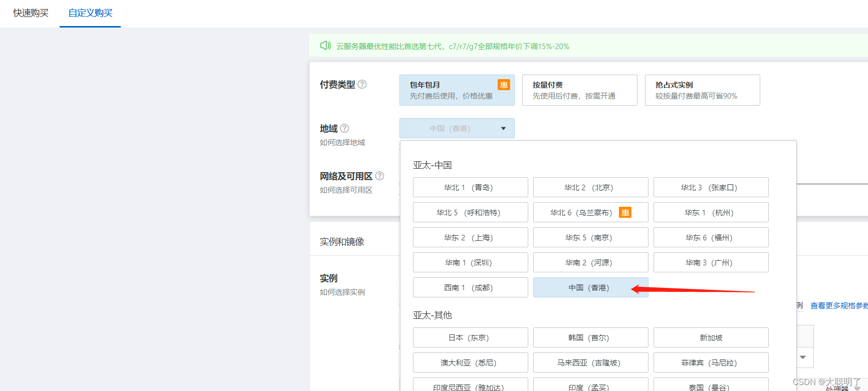
Task: Select region 日本（东京）
Action: (x=471, y=337)
